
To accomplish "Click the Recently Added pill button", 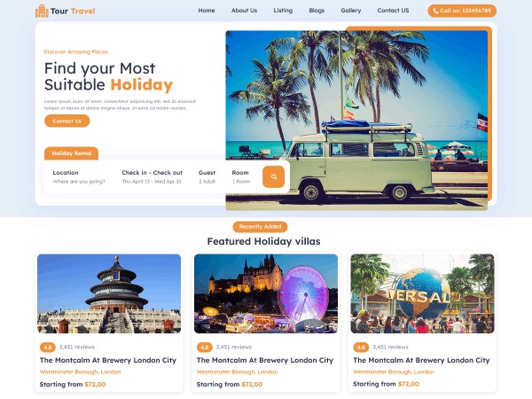I will [x=260, y=227].
